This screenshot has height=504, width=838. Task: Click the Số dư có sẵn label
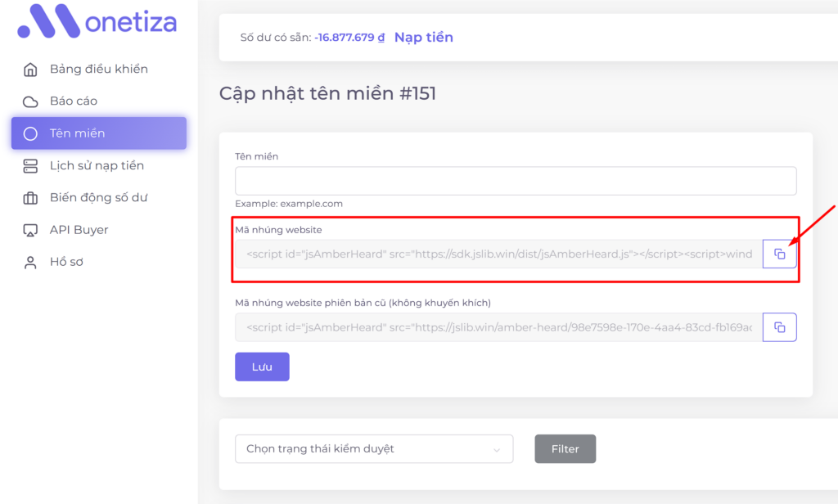point(276,38)
